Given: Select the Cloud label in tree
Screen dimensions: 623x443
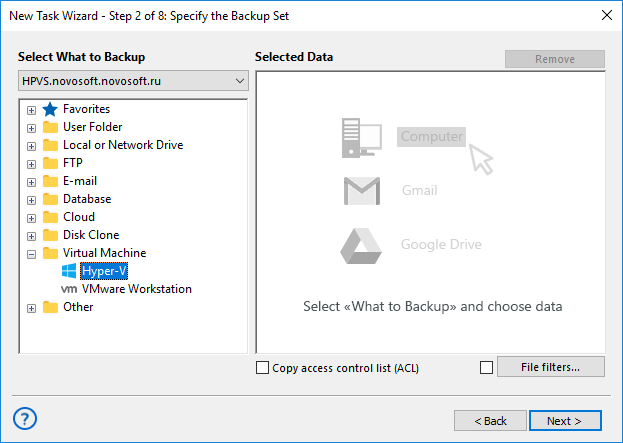Looking at the screenshot, I should [79, 217].
